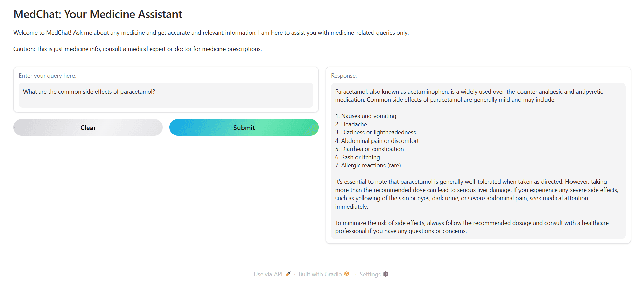Screen dimensions: 644x283
Task: Open the Built with Gradio link
Action: (x=320, y=274)
